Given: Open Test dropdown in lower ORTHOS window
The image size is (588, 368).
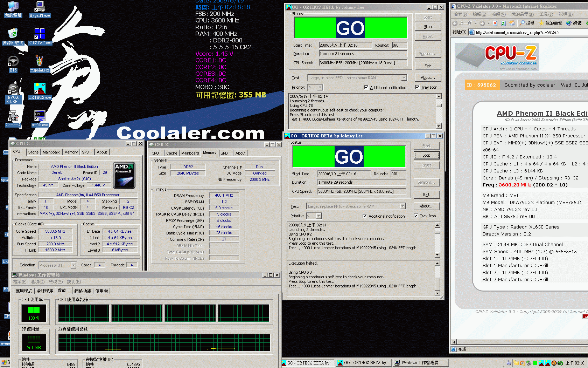Looking at the screenshot, I should [403, 206].
